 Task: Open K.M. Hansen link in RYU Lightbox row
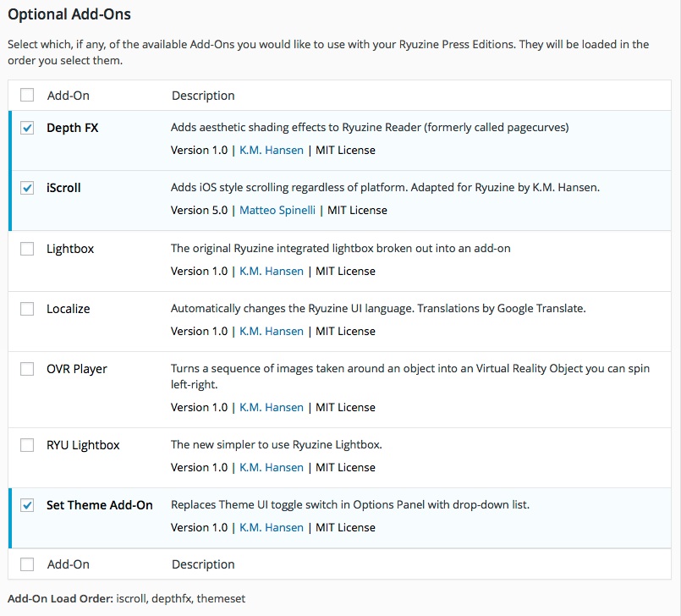tap(271, 467)
